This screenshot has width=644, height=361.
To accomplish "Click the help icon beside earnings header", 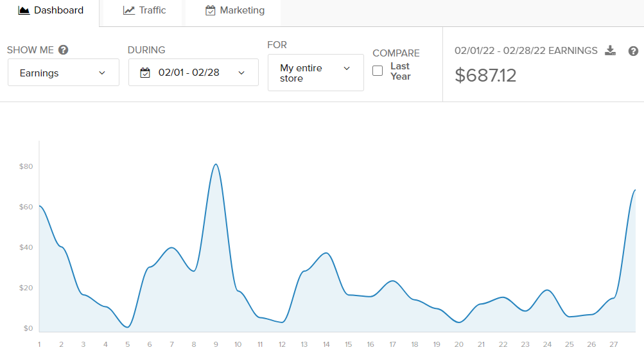I will tap(633, 51).
